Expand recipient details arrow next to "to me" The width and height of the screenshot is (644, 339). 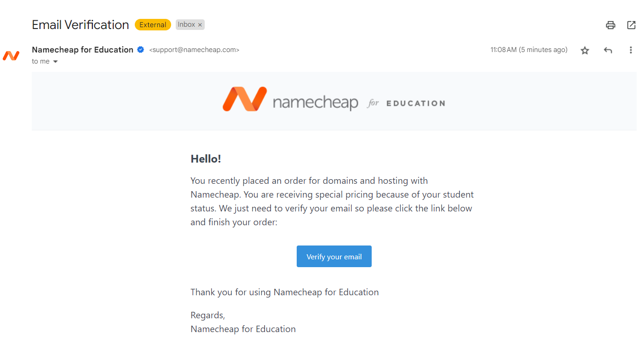pyautogui.click(x=56, y=62)
